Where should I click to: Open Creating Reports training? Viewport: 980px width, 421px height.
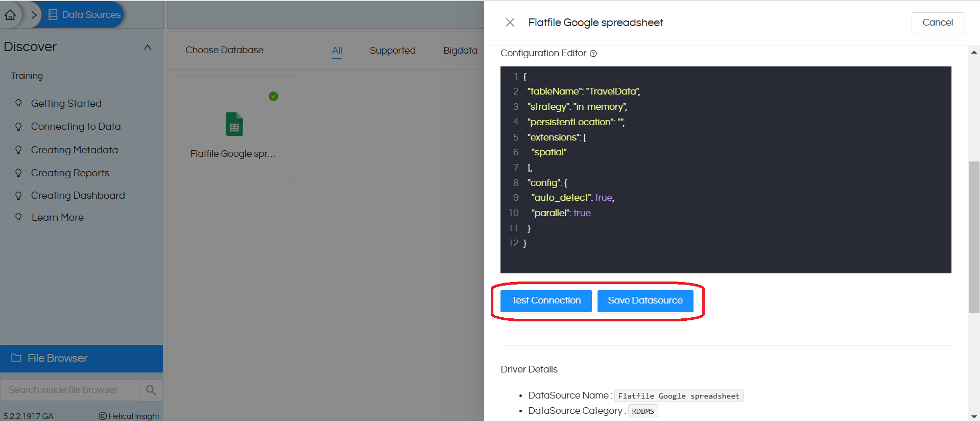pyautogui.click(x=70, y=173)
